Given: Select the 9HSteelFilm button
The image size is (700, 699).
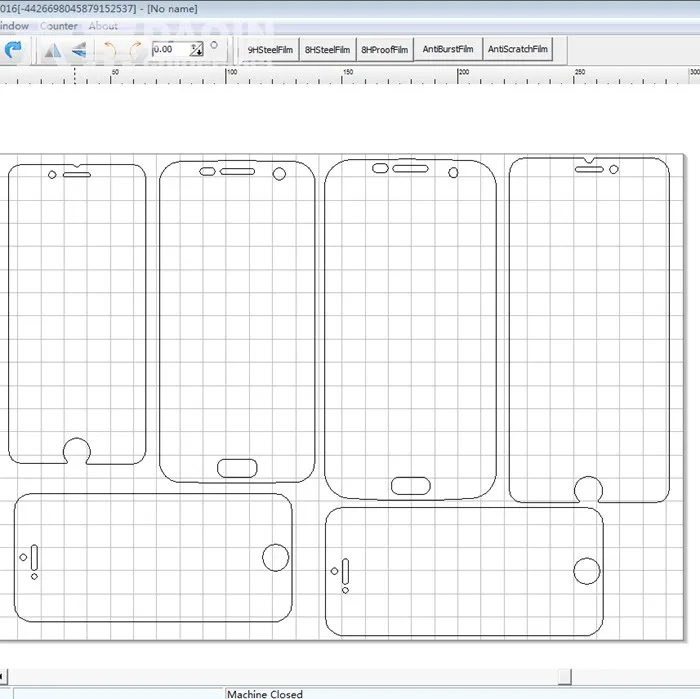Looking at the screenshot, I should point(270,49).
